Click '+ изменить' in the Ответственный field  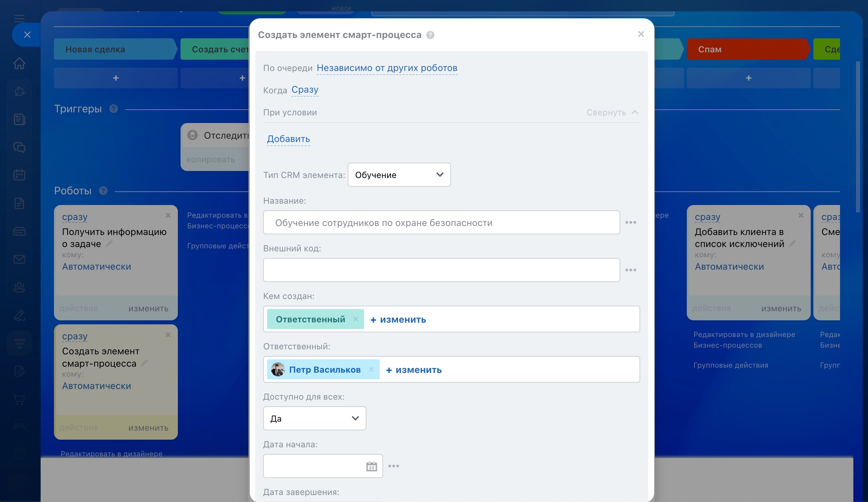click(x=414, y=370)
